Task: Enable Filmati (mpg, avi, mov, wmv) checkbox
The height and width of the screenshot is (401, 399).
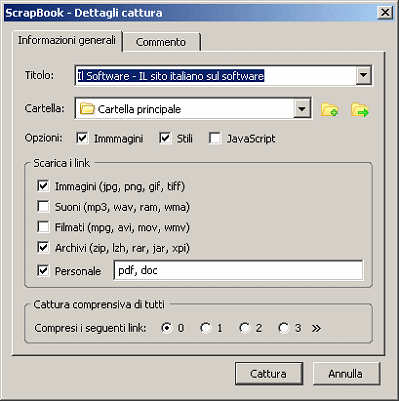Action: click(x=43, y=227)
